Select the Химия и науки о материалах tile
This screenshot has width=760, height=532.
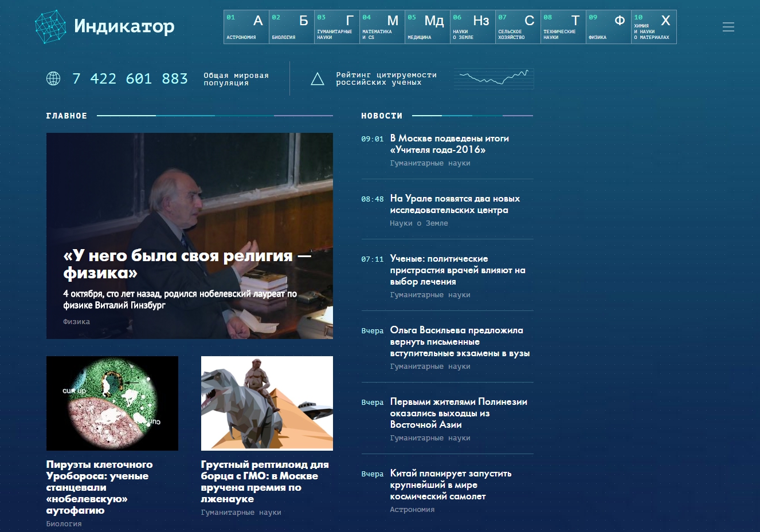(654, 27)
